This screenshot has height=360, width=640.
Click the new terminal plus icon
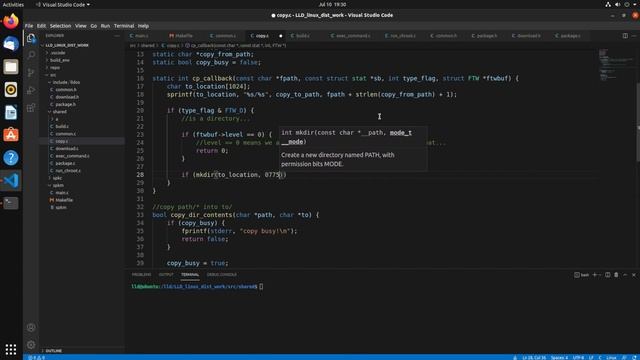pos(594,275)
